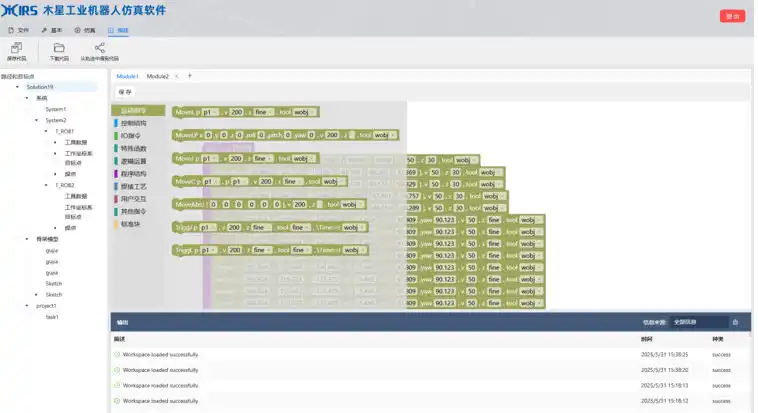Image resolution: width=758 pixels, height=413 pixels.
Task: Select task1 in the project tree
Action: 52,317
